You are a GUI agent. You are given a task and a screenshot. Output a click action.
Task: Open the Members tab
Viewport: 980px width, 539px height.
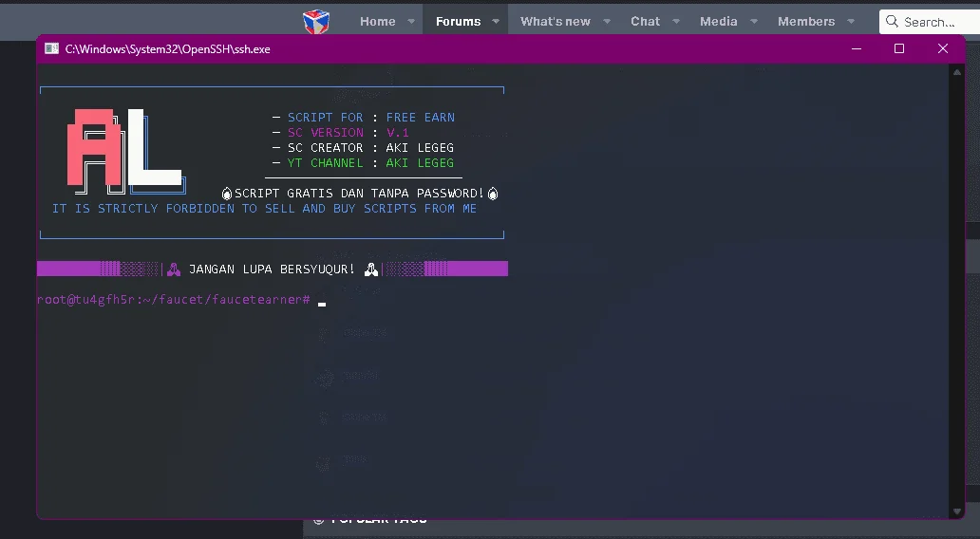coord(806,21)
